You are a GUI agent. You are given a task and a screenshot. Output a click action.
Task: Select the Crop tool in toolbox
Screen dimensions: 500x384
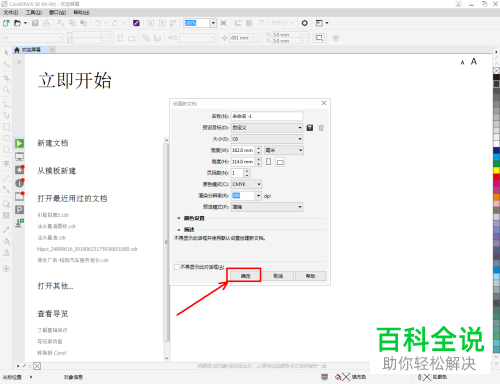pos(6,78)
